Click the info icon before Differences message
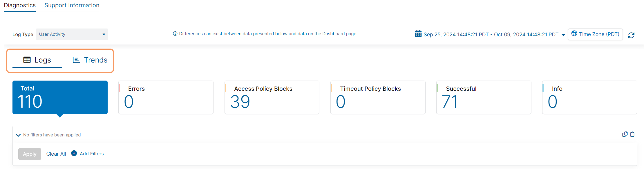The width and height of the screenshot is (644, 169). coord(175,34)
